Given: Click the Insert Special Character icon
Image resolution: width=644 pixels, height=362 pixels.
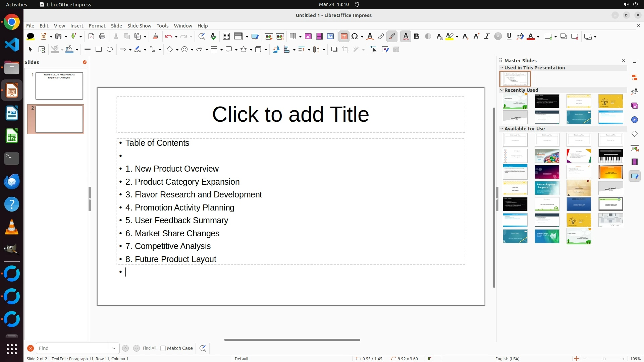Looking at the screenshot, I should (355, 37).
